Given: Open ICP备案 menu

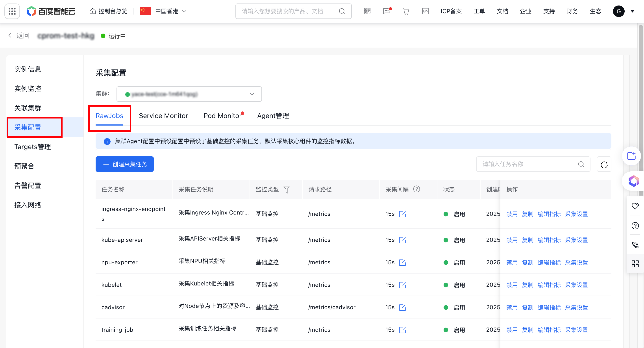Looking at the screenshot, I should tap(451, 11).
